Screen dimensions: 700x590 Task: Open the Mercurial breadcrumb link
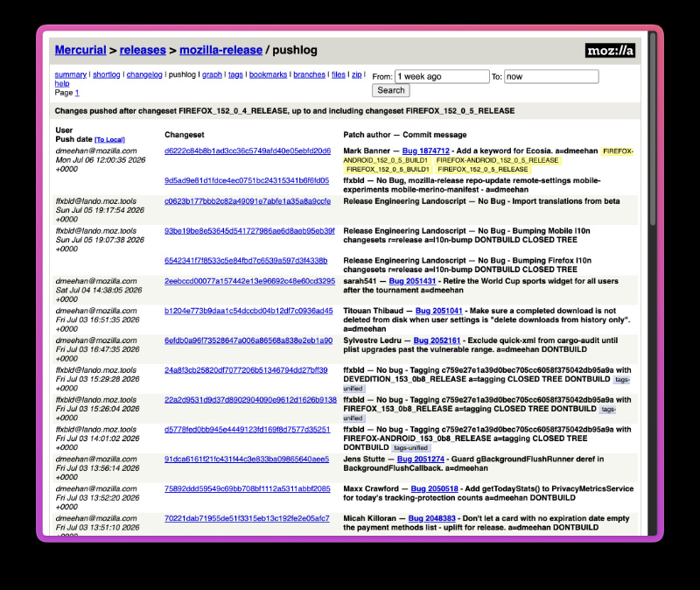[80, 50]
